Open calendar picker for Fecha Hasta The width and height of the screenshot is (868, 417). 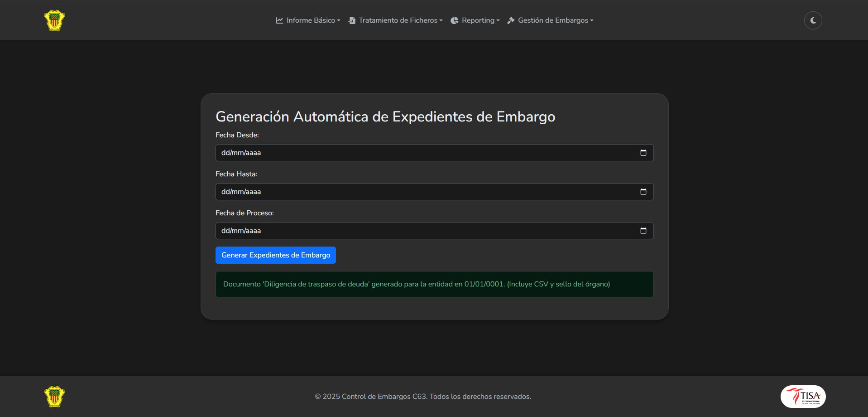pyautogui.click(x=643, y=192)
